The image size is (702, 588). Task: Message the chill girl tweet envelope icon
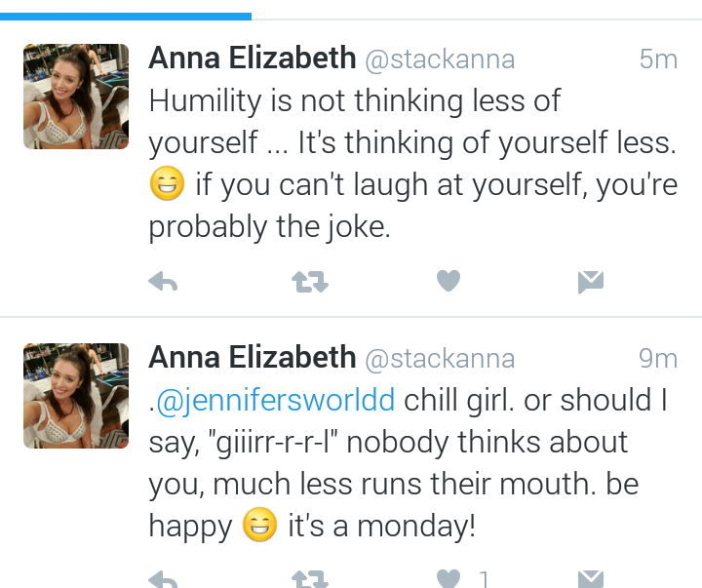(x=591, y=579)
